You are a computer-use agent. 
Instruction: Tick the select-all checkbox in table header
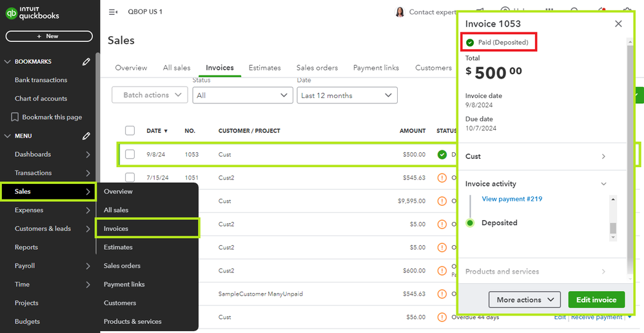(130, 131)
